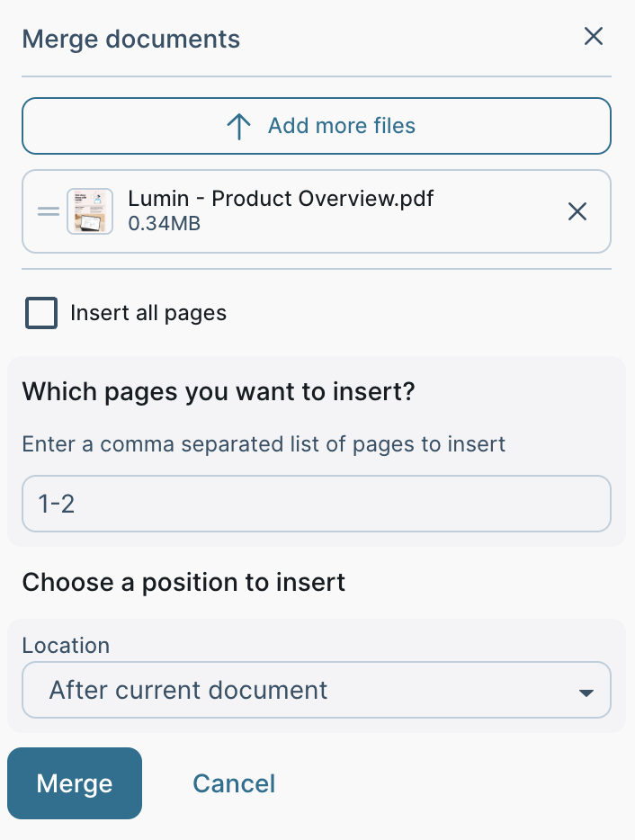635x840 pixels.
Task: Click the Merge documents dialog title
Action: 130,39
